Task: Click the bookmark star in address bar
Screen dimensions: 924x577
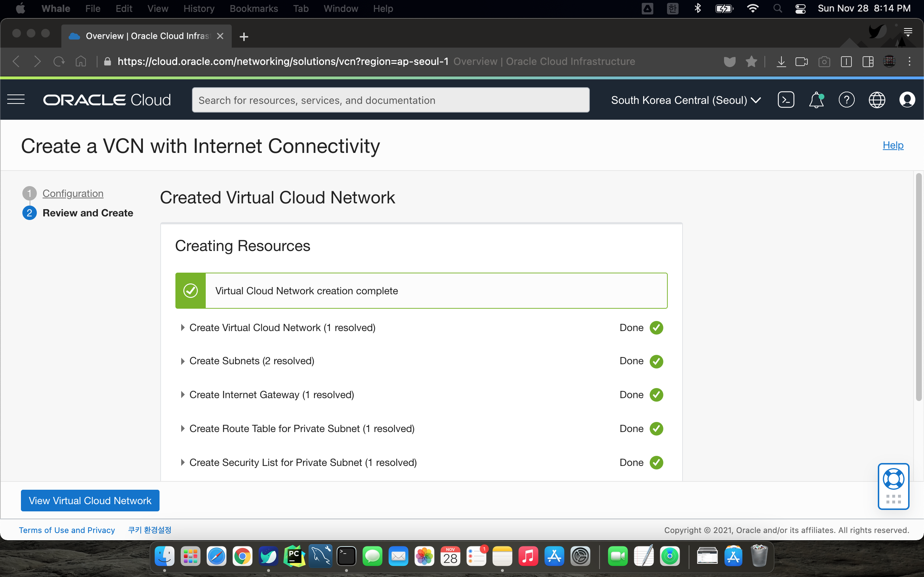Action: point(751,61)
